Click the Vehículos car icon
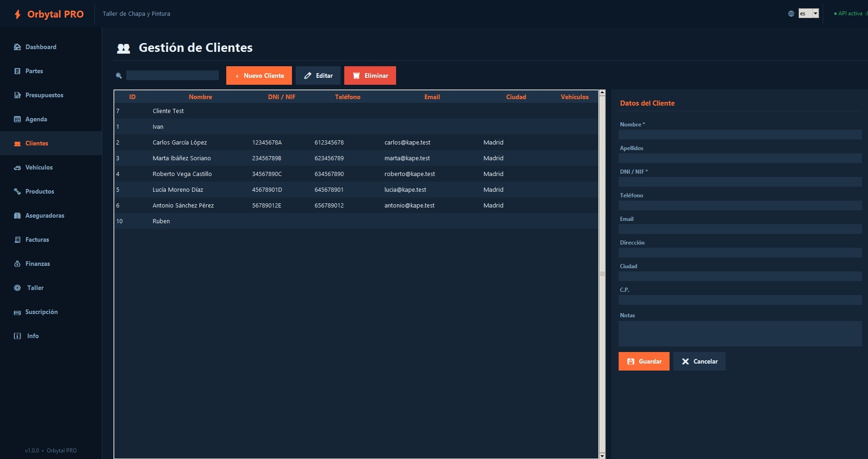868x459 pixels. click(x=18, y=168)
